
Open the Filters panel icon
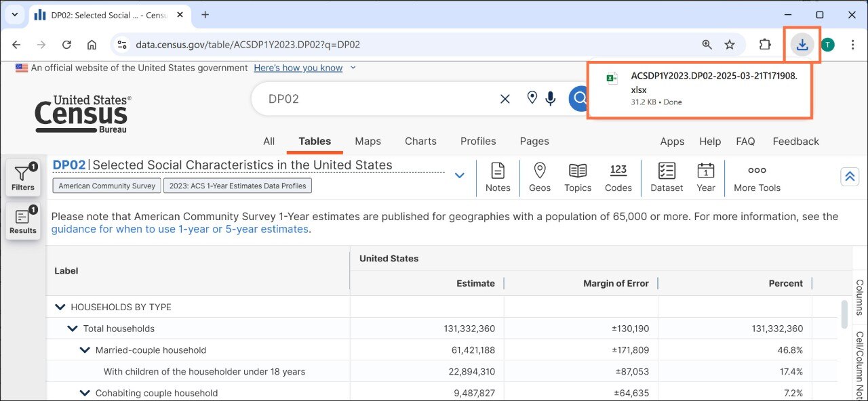[x=22, y=179]
